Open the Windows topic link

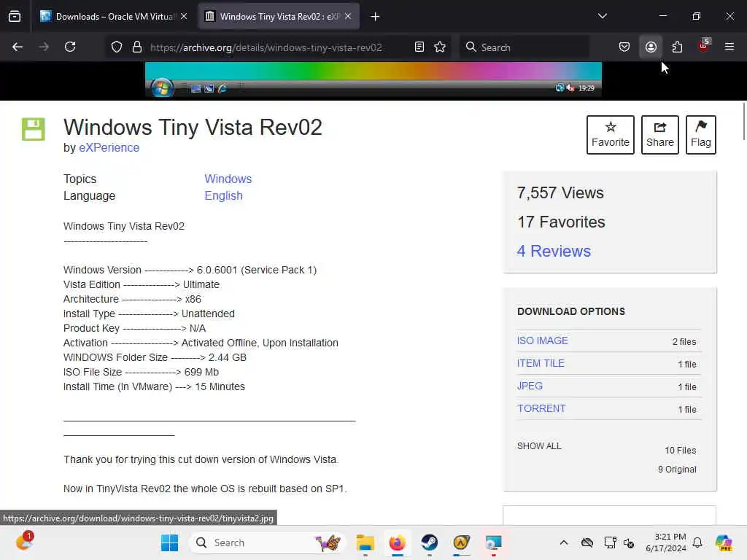pyautogui.click(x=228, y=179)
